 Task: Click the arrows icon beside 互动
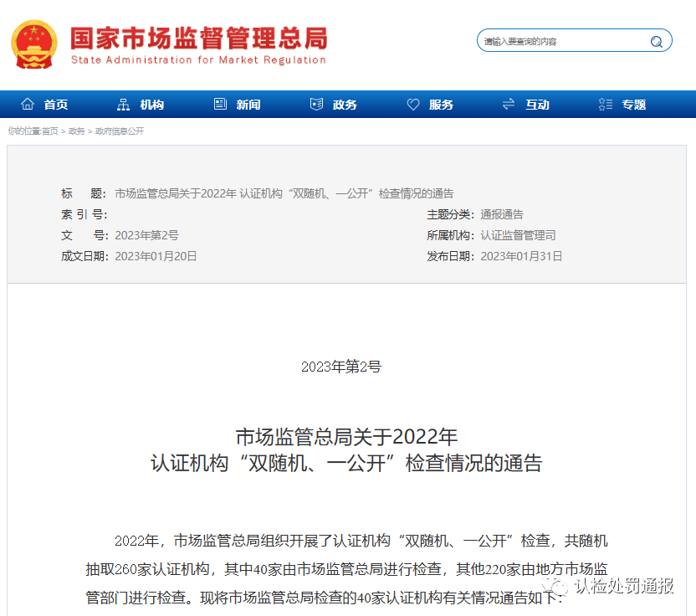[509, 104]
